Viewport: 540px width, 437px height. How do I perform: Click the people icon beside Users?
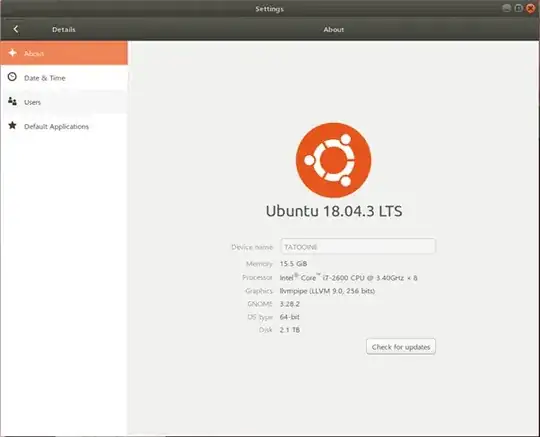(12, 101)
